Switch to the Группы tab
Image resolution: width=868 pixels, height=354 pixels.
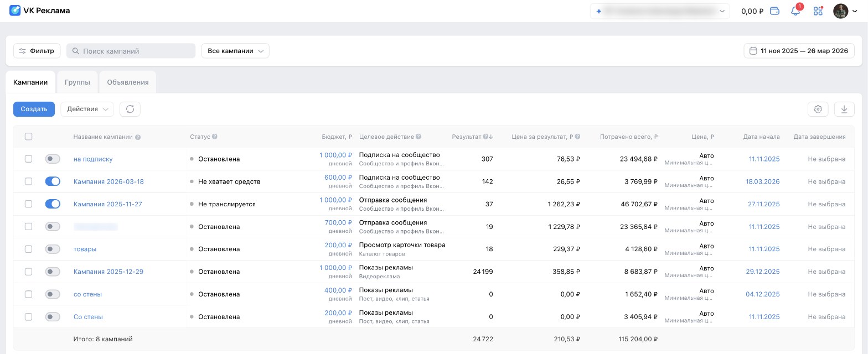77,82
